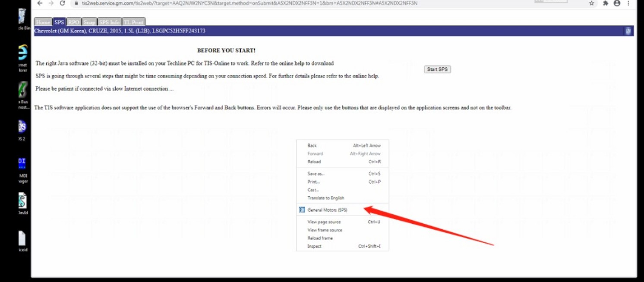Click the line about the right Java software
This screenshot has height=282, width=644.
pyautogui.click(x=185, y=63)
